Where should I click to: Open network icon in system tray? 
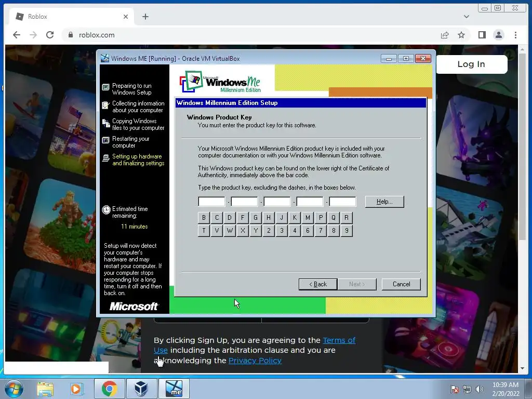click(467, 389)
